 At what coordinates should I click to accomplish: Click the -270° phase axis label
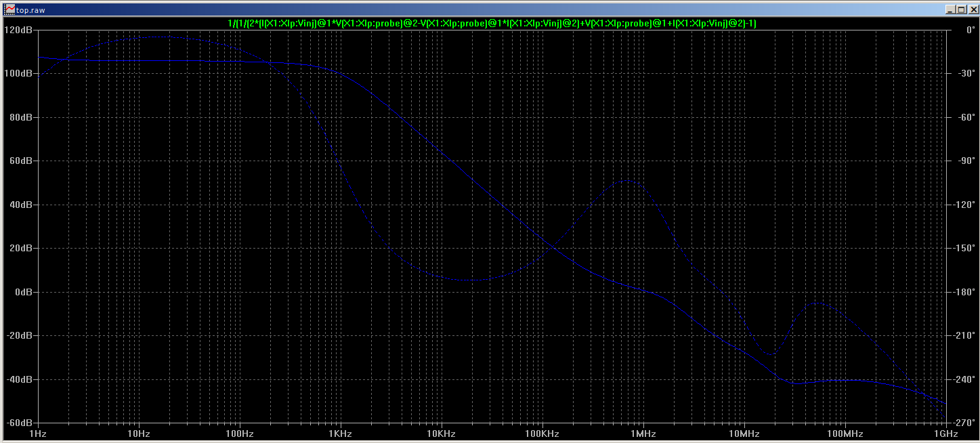[x=962, y=423]
